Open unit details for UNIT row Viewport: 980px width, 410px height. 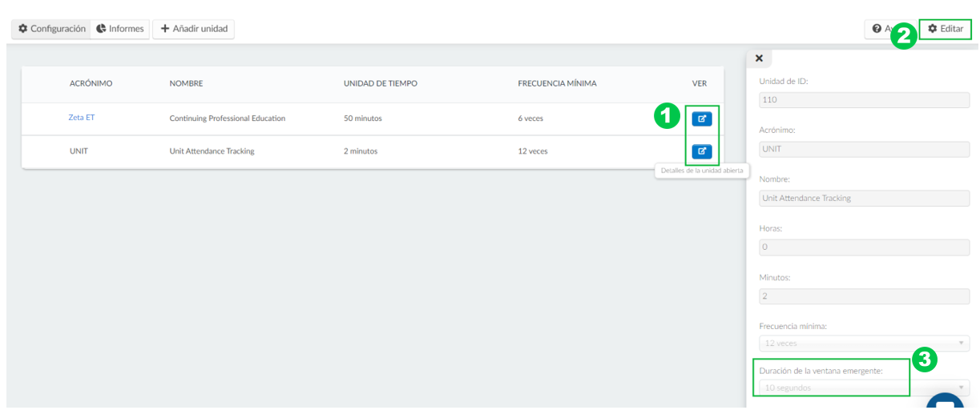click(701, 151)
